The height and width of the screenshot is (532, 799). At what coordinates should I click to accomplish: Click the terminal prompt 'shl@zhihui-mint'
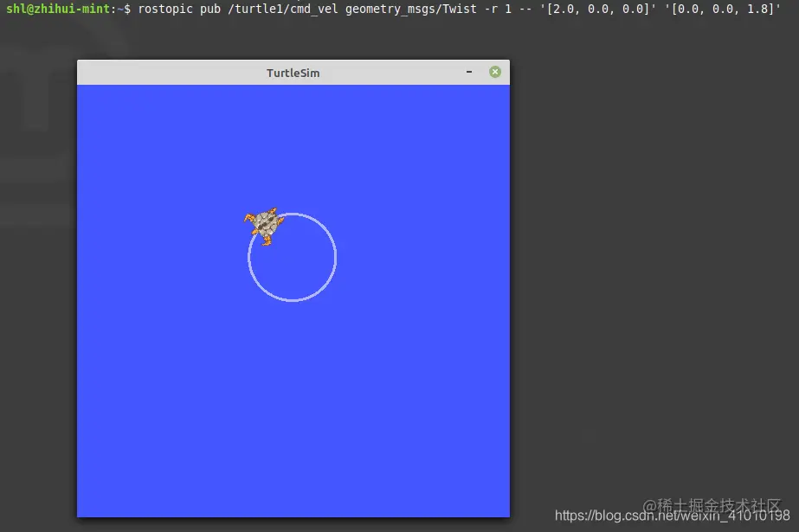(58, 9)
